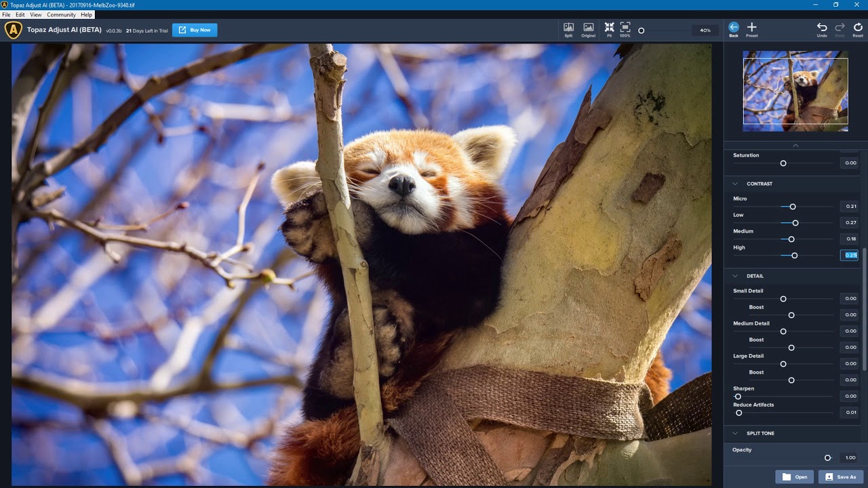
Task: Collapse the DETAIL section
Action: point(735,276)
